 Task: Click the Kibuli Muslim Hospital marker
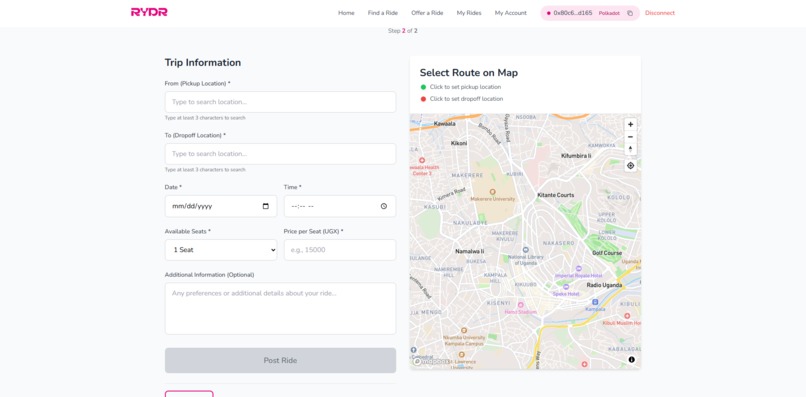(627, 316)
